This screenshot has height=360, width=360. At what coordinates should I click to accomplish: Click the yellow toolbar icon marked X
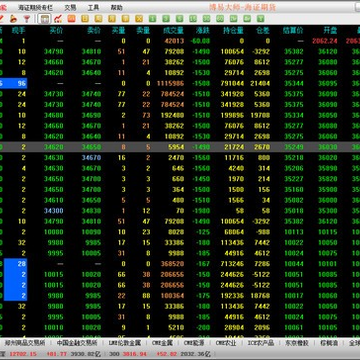pyautogui.click(x=139, y=18)
